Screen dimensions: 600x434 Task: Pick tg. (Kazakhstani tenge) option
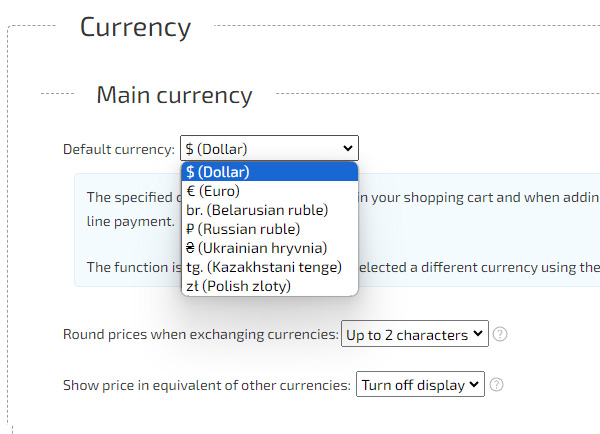268,267
